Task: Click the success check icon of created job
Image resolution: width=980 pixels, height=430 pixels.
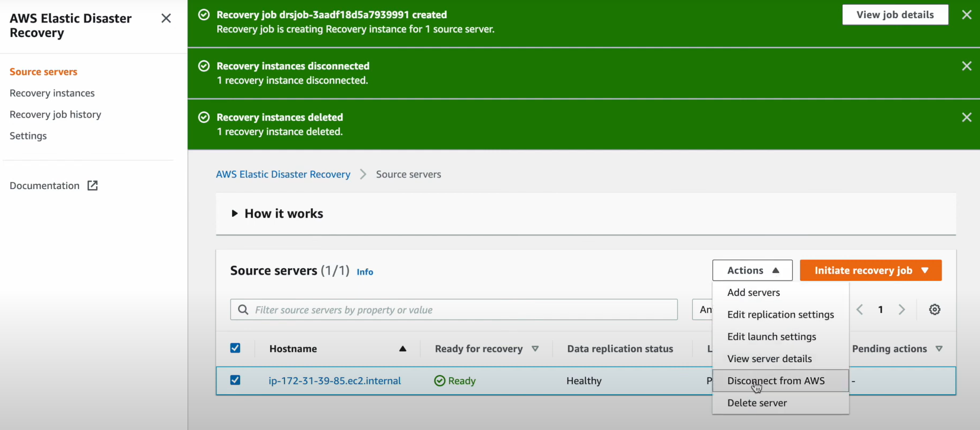Action: [x=204, y=14]
